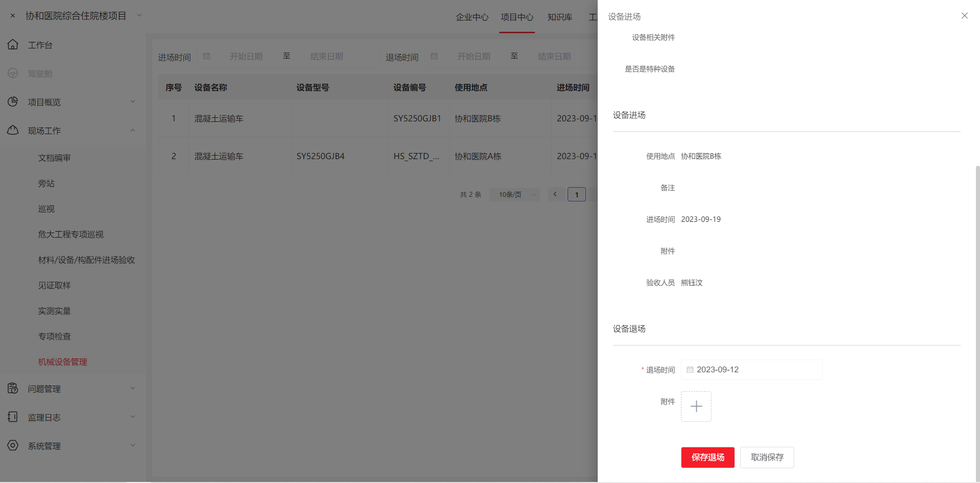The image size is (980, 483).
Task: Go to previous page with left arrow
Action: pyautogui.click(x=555, y=194)
